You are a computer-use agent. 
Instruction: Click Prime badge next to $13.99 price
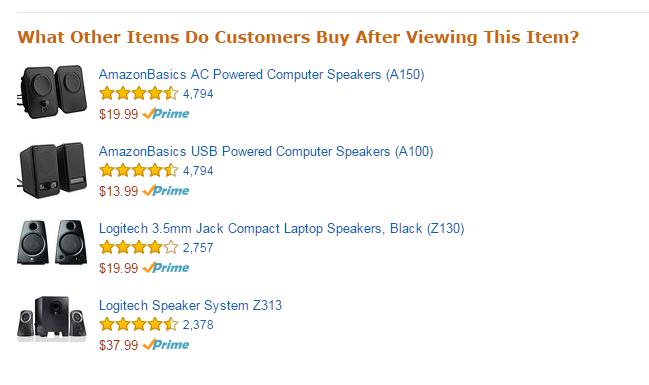[166, 190]
